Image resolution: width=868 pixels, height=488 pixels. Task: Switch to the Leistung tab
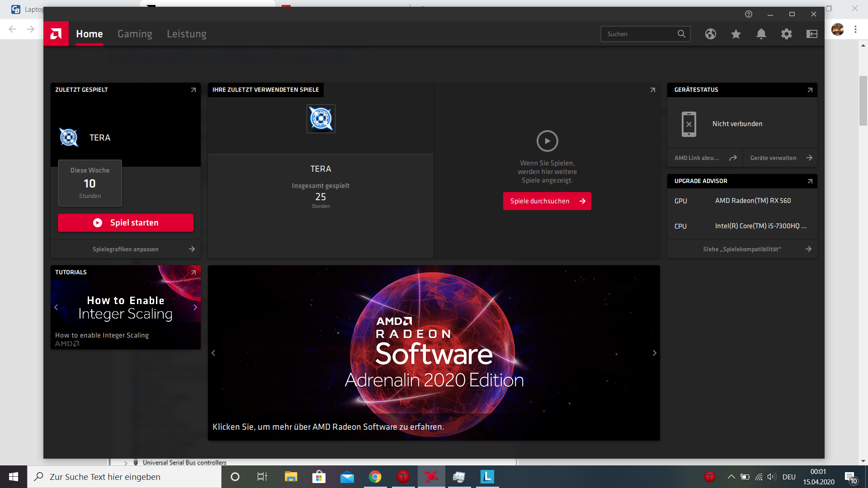[x=186, y=34]
